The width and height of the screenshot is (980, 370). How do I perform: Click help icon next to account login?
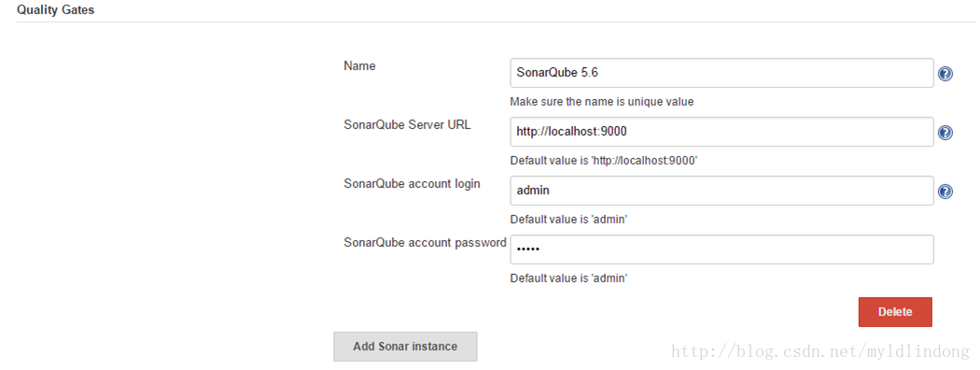click(945, 192)
